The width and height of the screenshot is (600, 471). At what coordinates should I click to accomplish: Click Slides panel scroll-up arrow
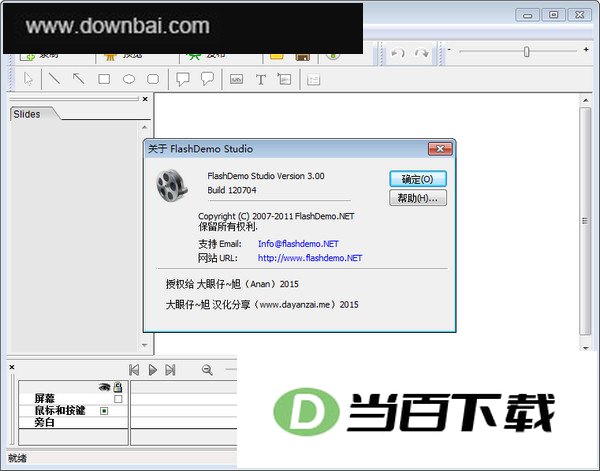pyautogui.click(x=145, y=127)
